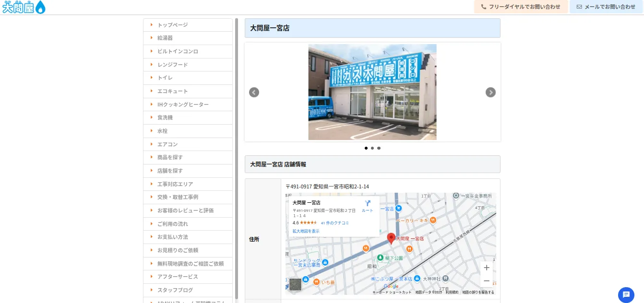Click 41 件のクチコミ reviews link

point(334,223)
